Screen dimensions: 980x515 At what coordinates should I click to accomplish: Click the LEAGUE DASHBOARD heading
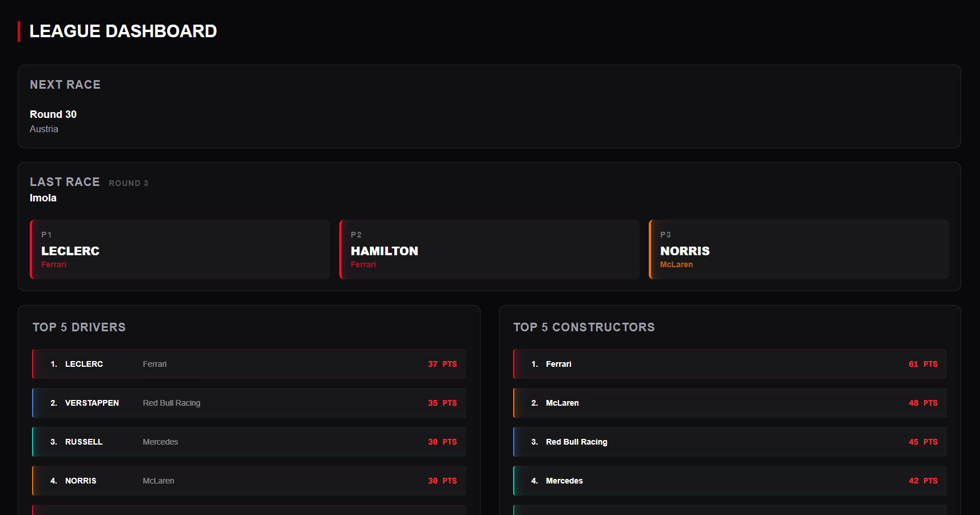point(123,31)
